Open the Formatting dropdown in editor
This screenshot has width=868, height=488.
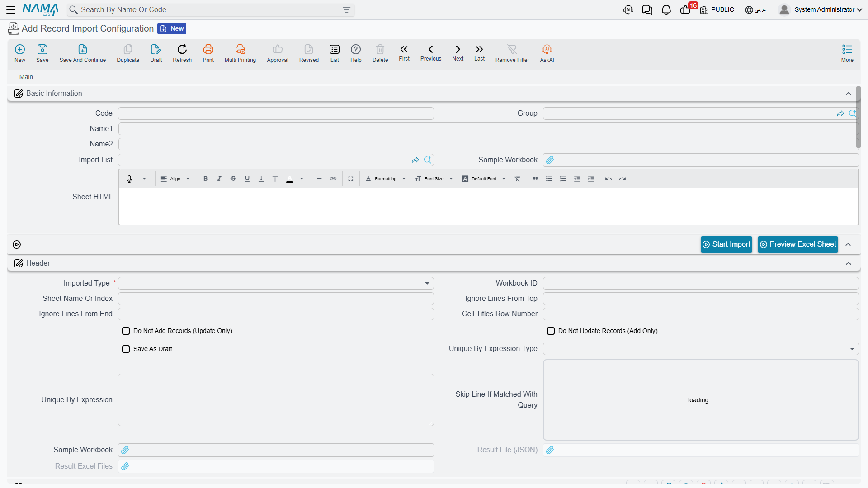pyautogui.click(x=386, y=179)
